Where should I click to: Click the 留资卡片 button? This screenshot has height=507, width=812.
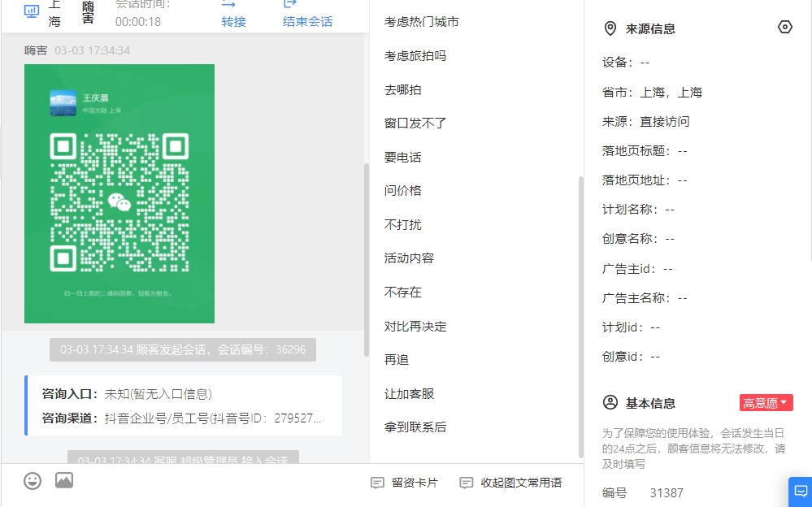click(404, 483)
